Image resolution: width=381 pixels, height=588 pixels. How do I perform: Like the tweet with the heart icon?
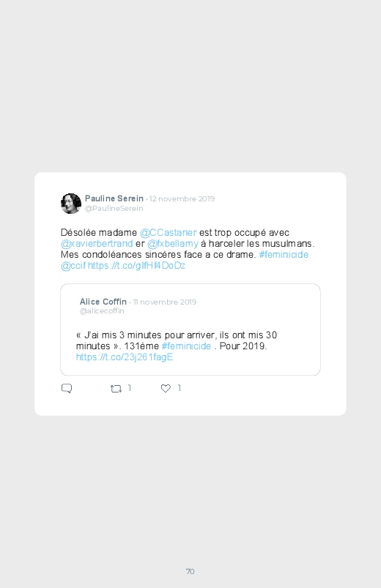166,389
